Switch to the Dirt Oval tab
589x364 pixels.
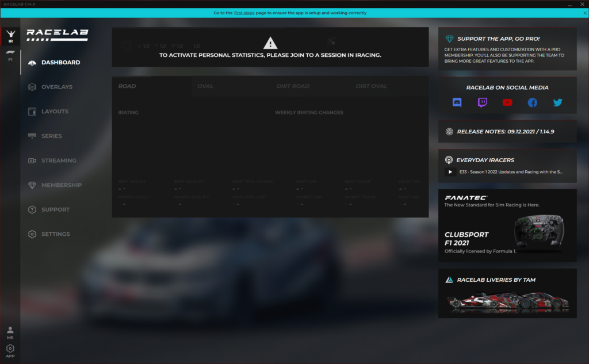pyautogui.click(x=389, y=86)
